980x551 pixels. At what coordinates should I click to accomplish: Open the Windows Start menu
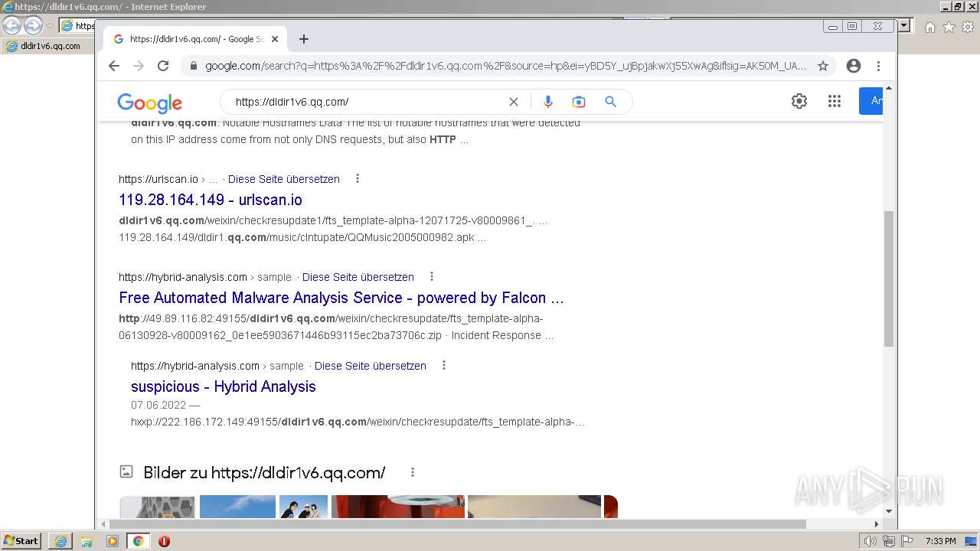(x=21, y=541)
